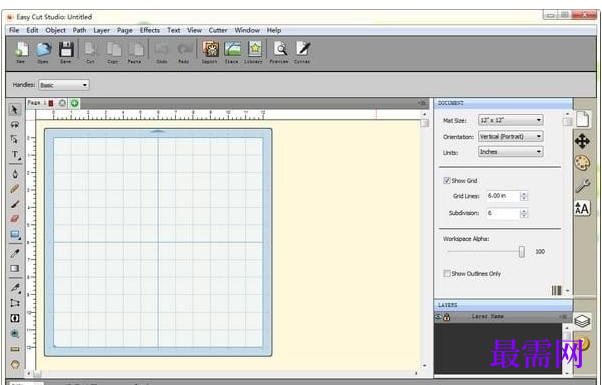Select the Pen drawing tool

[x=15, y=174]
